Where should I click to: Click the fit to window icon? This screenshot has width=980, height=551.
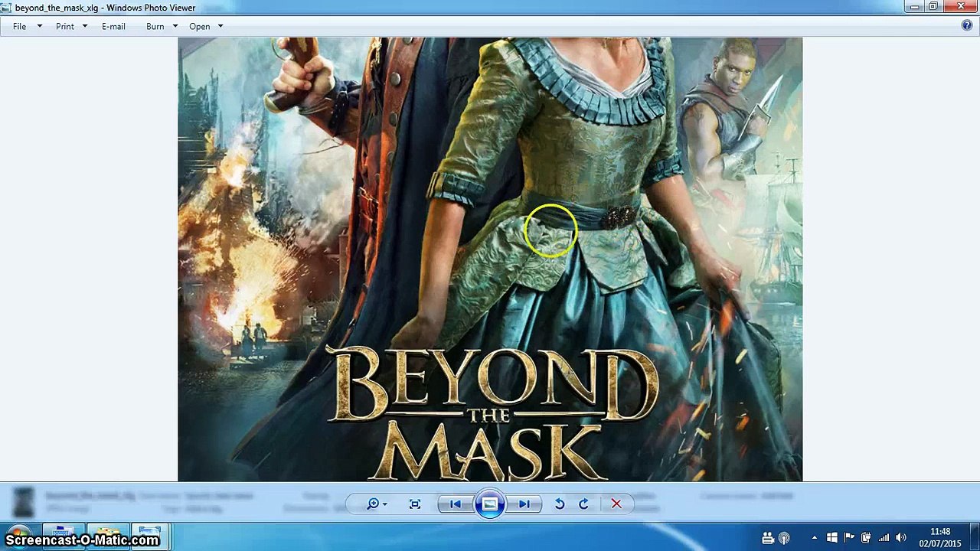(x=415, y=504)
